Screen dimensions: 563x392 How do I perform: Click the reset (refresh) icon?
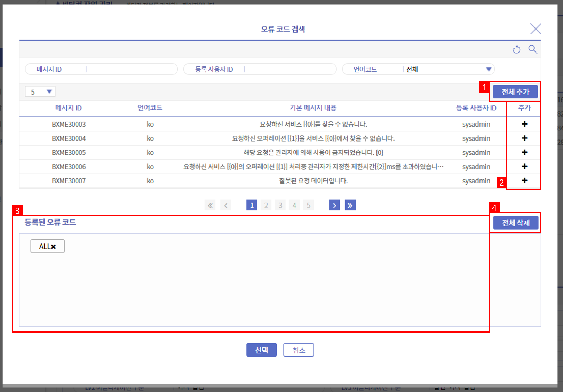pyautogui.click(x=516, y=49)
